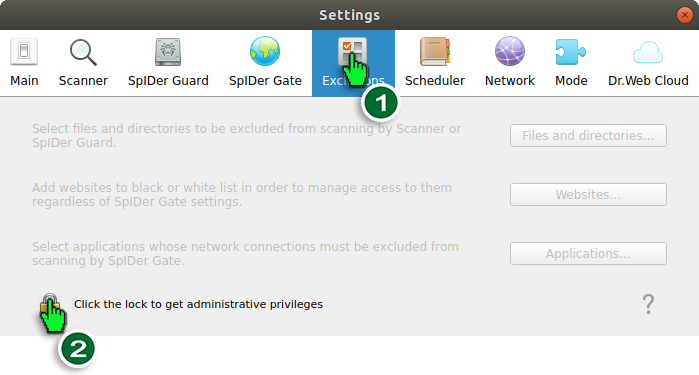The height and width of the screenshot is (375, 699).
Task: Open Files and directories exclusions
Action: click(x=588, y=136)
